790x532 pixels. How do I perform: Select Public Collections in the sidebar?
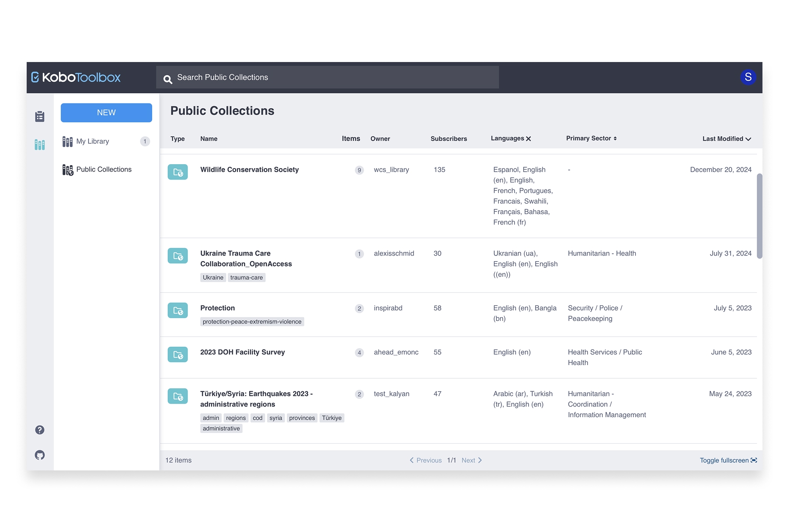pos(104,169)
